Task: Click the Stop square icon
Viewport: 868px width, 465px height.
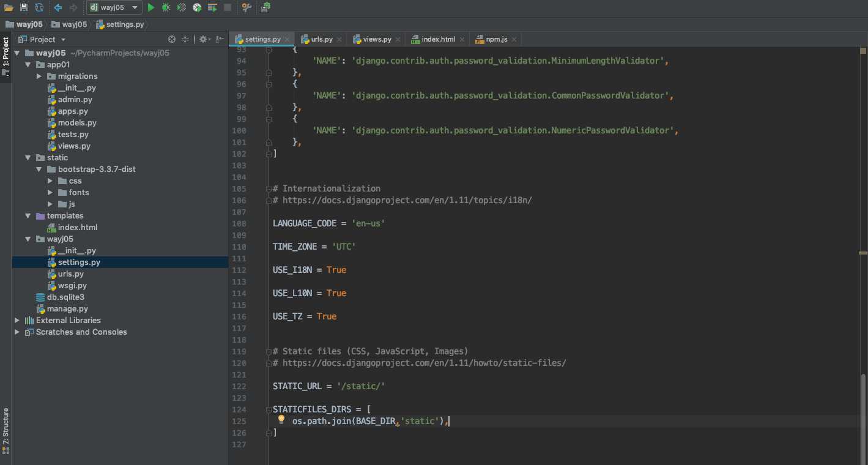Action: 228,7
